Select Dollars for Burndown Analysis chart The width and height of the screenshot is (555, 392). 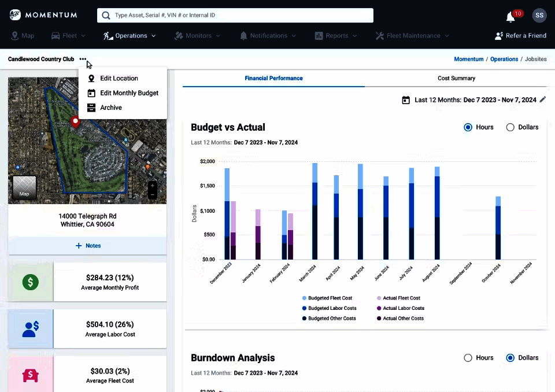pos(511,357)
